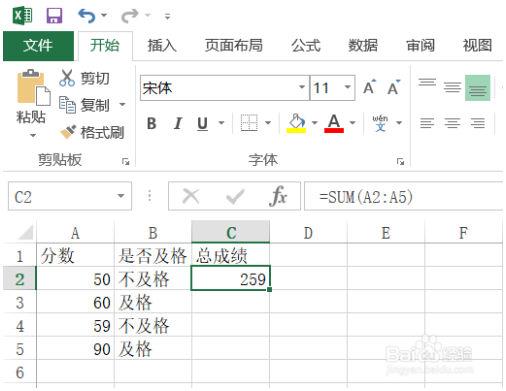Switch to the 插入 ribbon tab
This screenshot has height=391, width=506.
coord(162,45)
